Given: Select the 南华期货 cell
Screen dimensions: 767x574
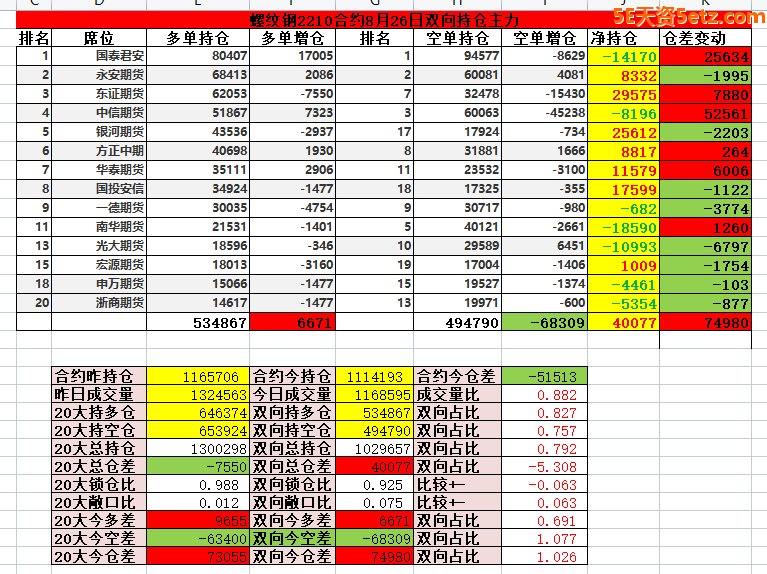Looking at the screenshot, I should tap(99, 227).
